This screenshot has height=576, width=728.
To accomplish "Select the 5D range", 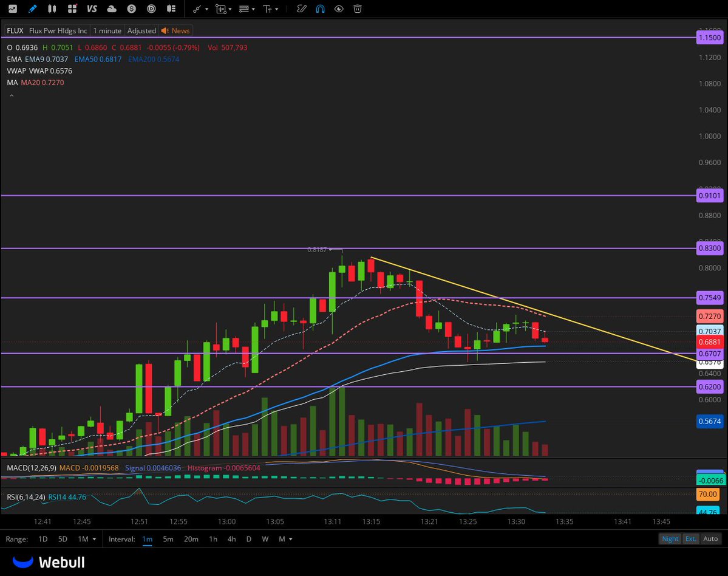I will coord(63,539).
